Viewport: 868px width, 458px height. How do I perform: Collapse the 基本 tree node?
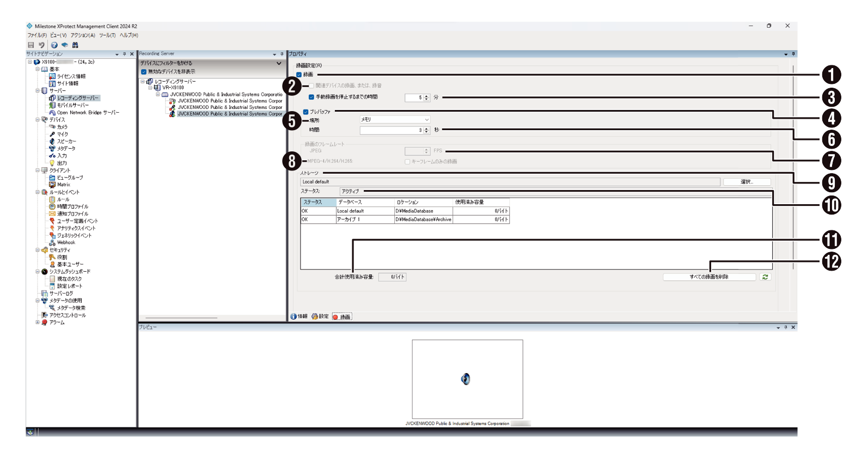(38, 69)
